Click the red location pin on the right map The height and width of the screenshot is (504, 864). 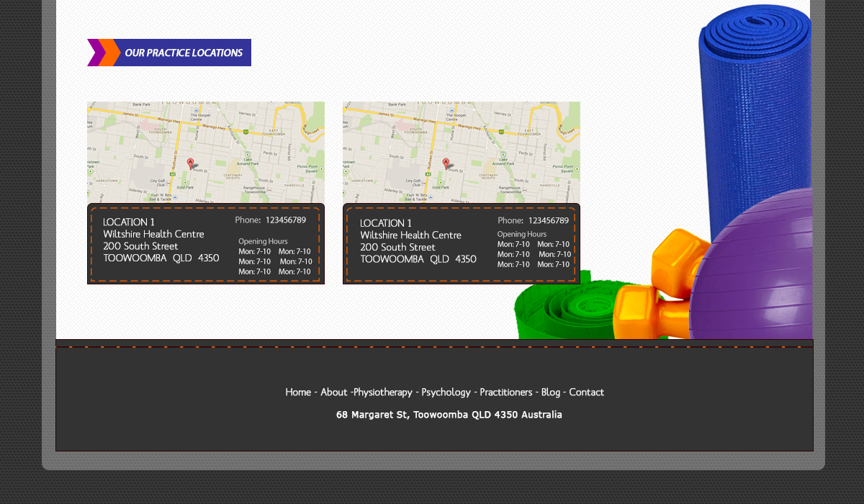click(446, 163)
